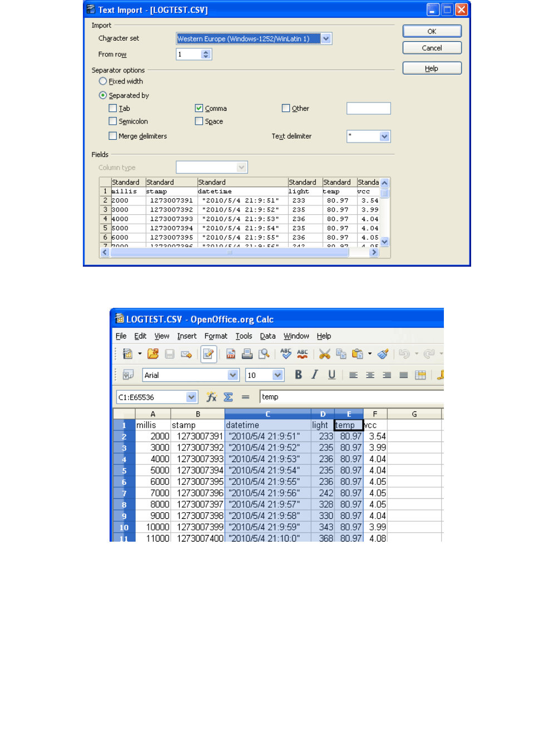Click the New document icon in Calc
The width and height of the screenshot is (554, 756).
[x=127, y=354]
